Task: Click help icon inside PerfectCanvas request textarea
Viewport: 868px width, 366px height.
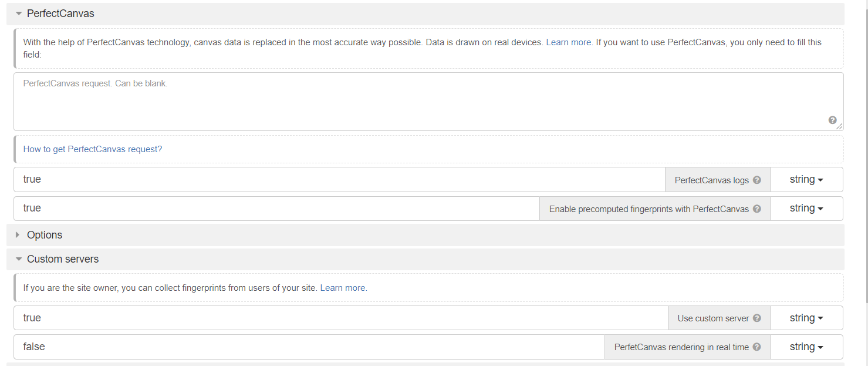Action: pos(832,120)
